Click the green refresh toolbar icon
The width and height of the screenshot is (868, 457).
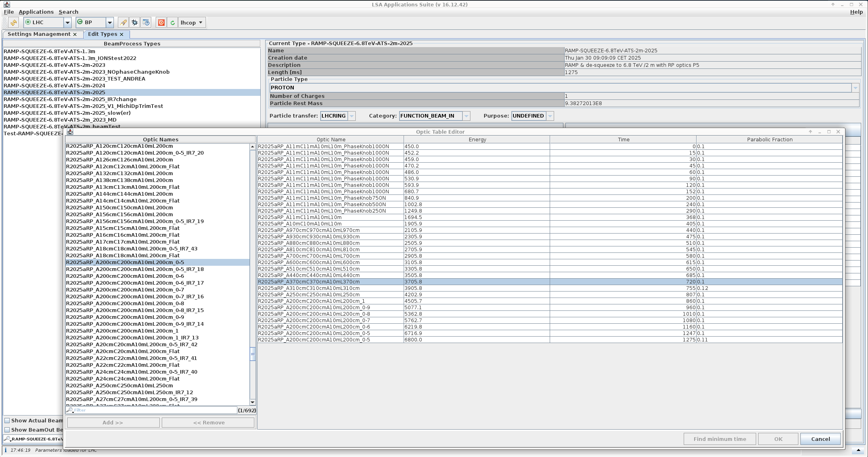[172, 23]
